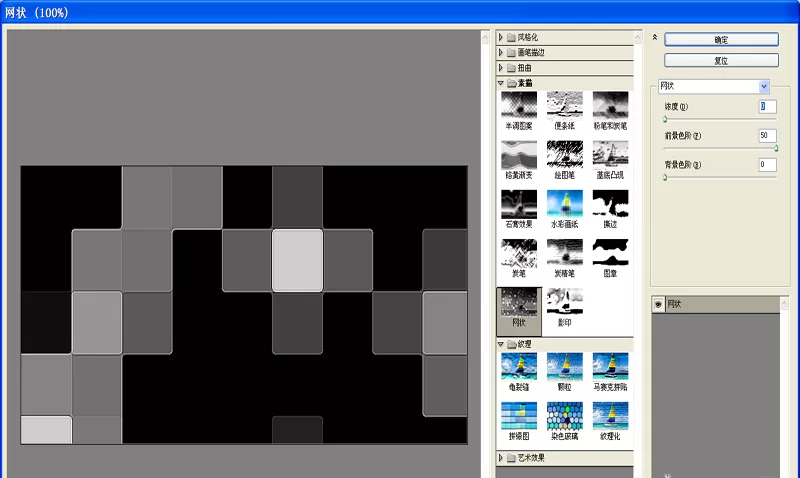Choose the 基底凸现 filter thumbnail
This screenshot has width=800, height=478.
pos(610,154)
